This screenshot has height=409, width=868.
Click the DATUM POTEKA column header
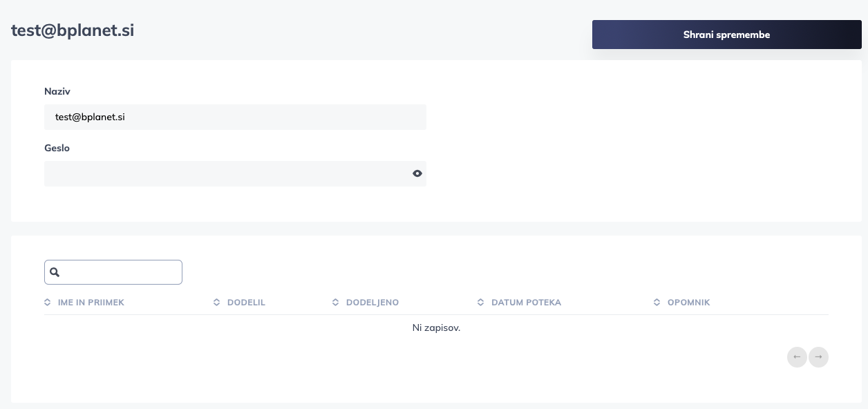point(526,303)
